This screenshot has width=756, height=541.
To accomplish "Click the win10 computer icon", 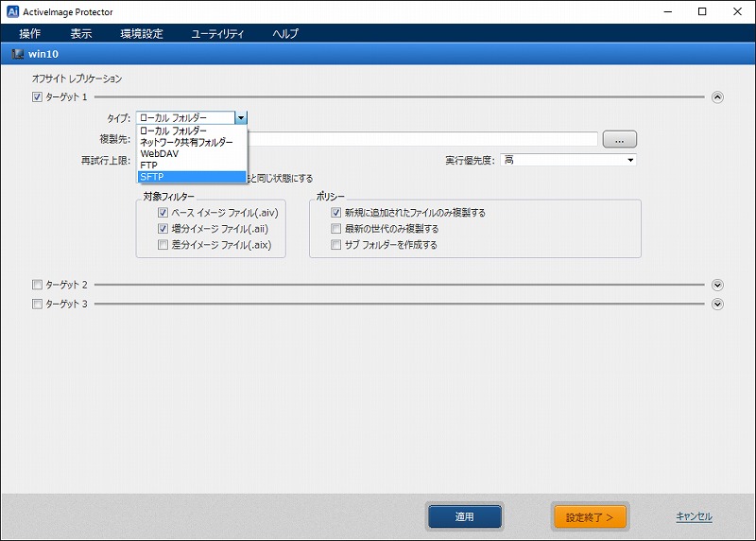I will (18, 54).
